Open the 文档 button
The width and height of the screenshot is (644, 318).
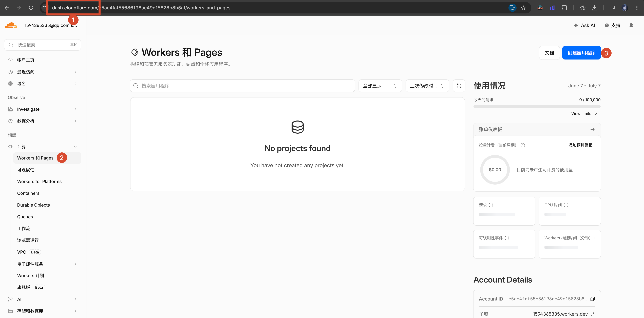pos(549,53)
